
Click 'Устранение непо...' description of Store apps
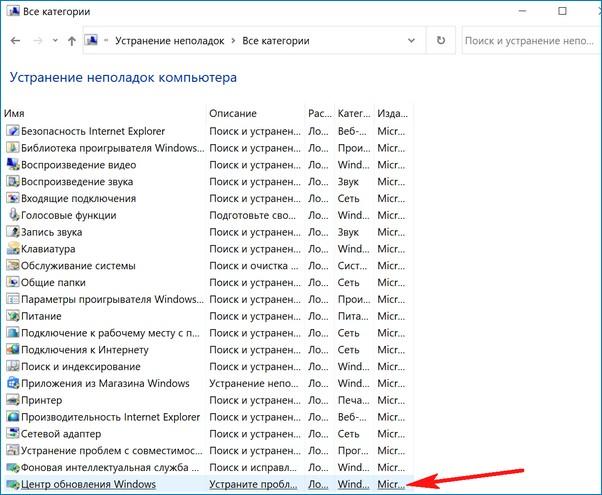(x=253, y=383)
